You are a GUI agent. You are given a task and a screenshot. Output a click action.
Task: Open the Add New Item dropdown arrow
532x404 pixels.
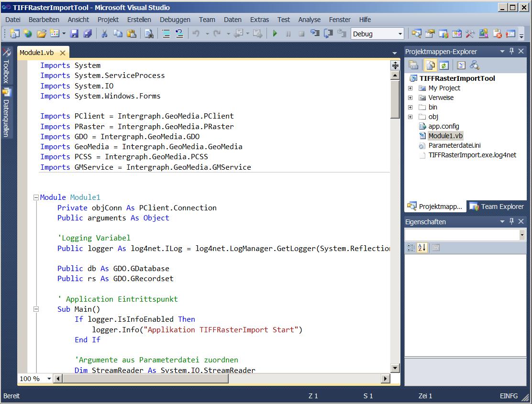pyautogui.click(x=64, y=33)
